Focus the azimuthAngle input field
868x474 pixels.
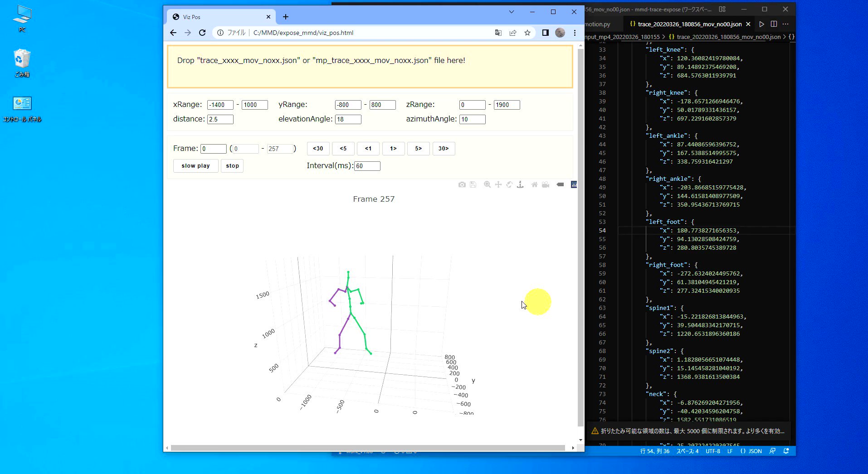[x=473, y=119]
